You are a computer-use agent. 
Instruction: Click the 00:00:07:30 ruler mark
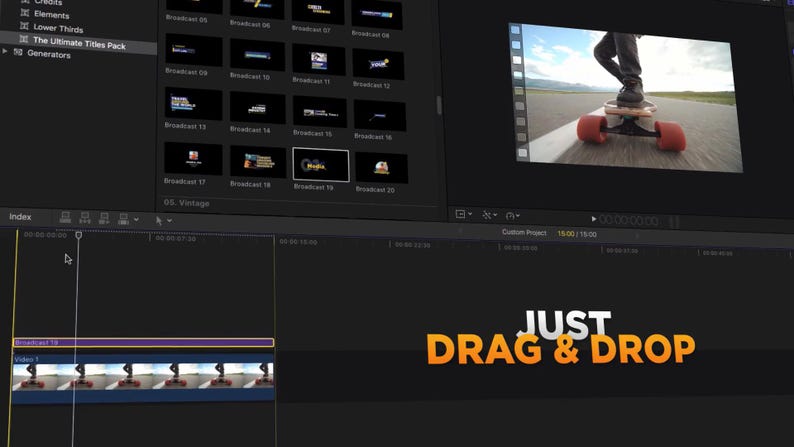pos(175,238)
